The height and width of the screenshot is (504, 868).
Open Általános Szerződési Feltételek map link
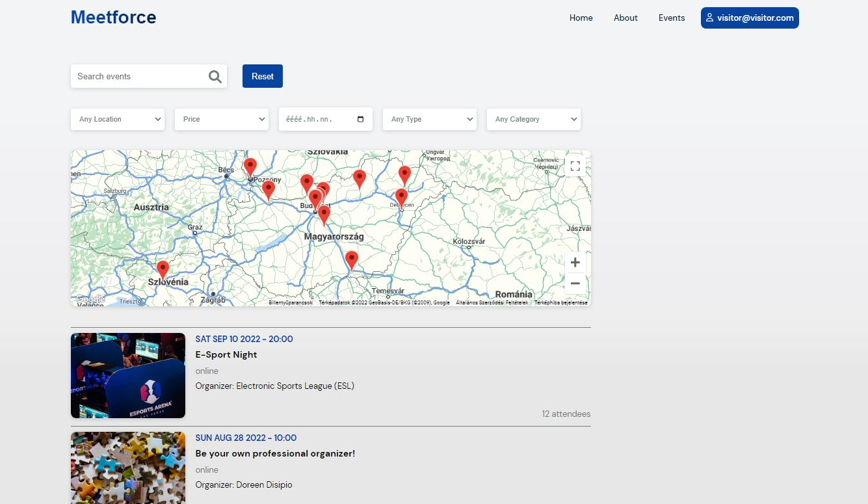(492, 303)
